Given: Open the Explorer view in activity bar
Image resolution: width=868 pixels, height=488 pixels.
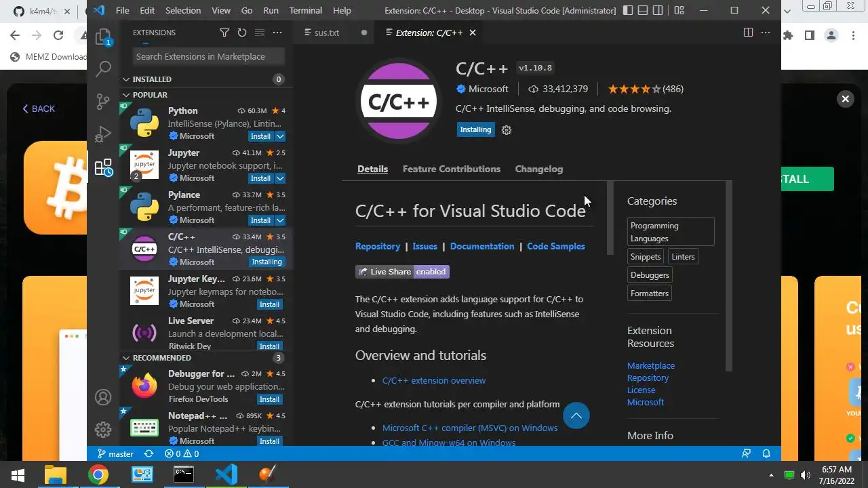Looking at the screenshot, I should 103,37.
